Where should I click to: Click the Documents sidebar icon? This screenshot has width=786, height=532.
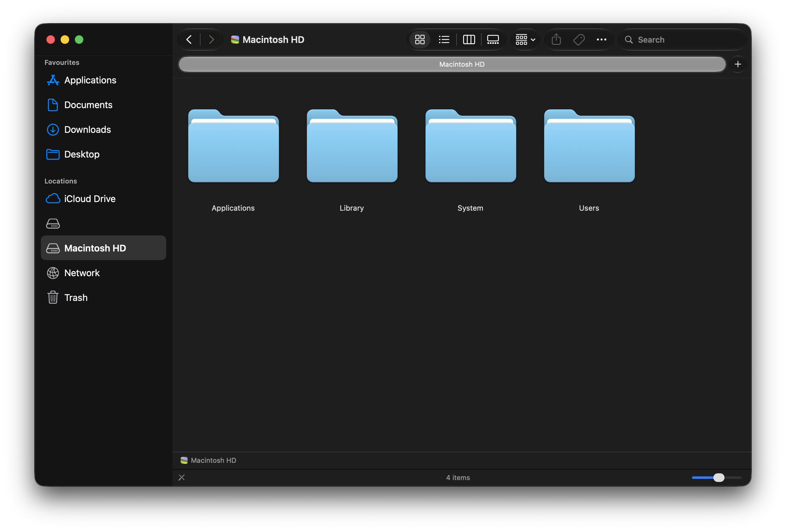click(53, 105)
